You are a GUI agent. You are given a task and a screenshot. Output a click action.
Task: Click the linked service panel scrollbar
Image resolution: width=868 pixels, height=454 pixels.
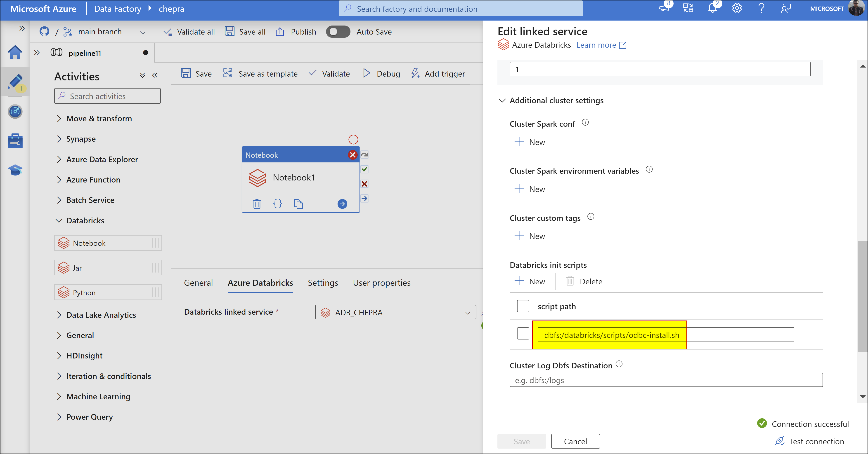[x=863, y=296]
